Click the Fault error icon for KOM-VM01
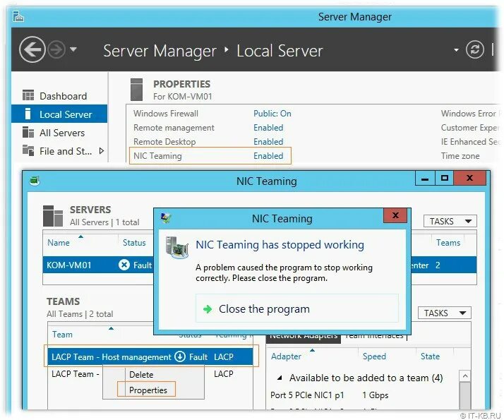This screenshot has width=504, height=420. tap(124, 265)
